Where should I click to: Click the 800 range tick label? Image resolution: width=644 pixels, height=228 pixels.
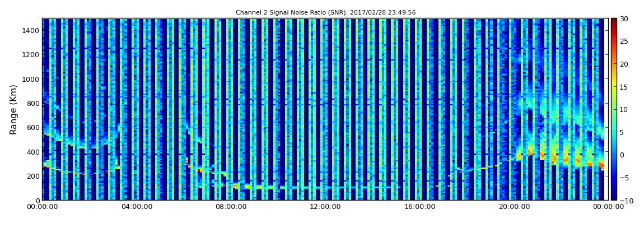pos(33,104)
